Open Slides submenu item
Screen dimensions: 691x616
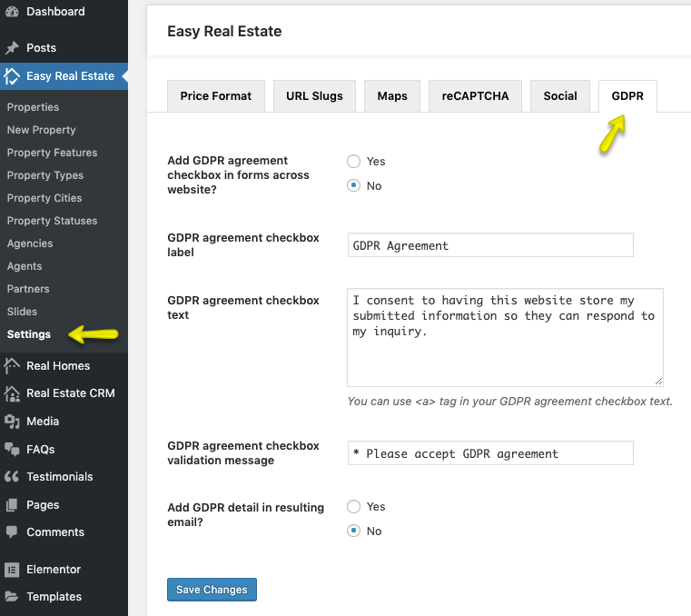click(22, 312)
